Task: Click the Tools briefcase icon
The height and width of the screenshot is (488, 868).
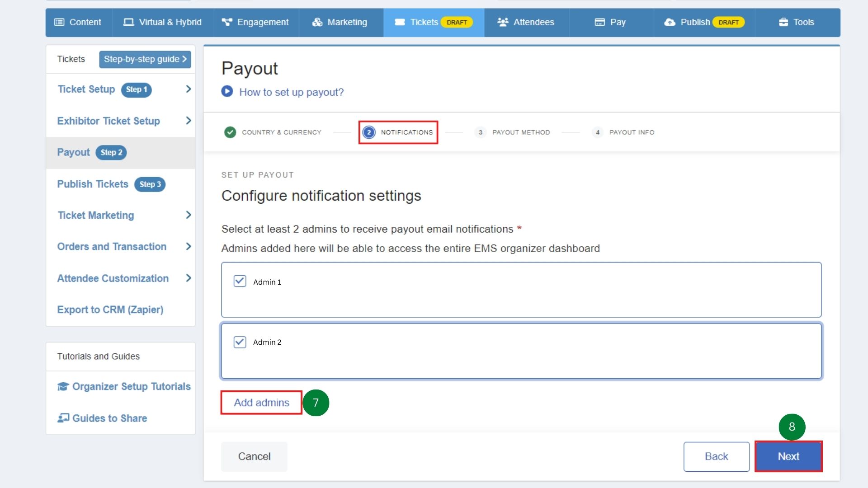Action: [x=783, y=22]
